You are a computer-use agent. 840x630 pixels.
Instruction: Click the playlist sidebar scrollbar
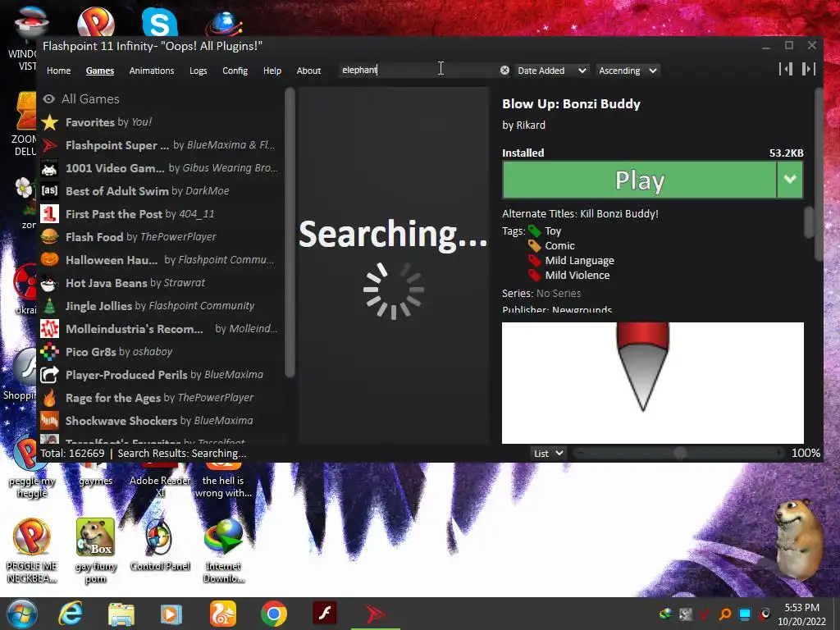coord(290,233)
